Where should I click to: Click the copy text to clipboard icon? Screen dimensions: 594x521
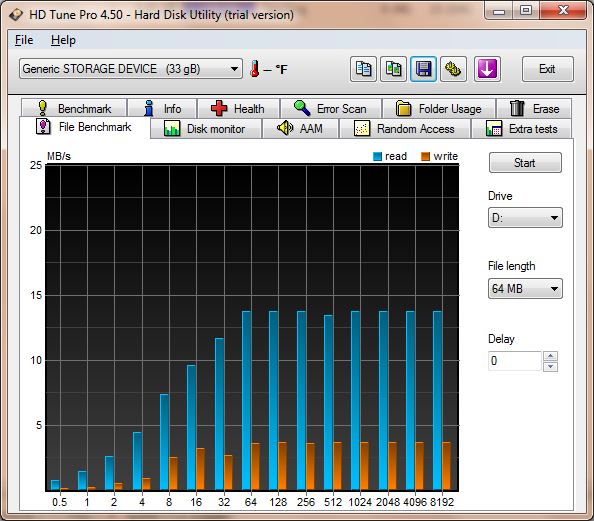pos(363,69)
